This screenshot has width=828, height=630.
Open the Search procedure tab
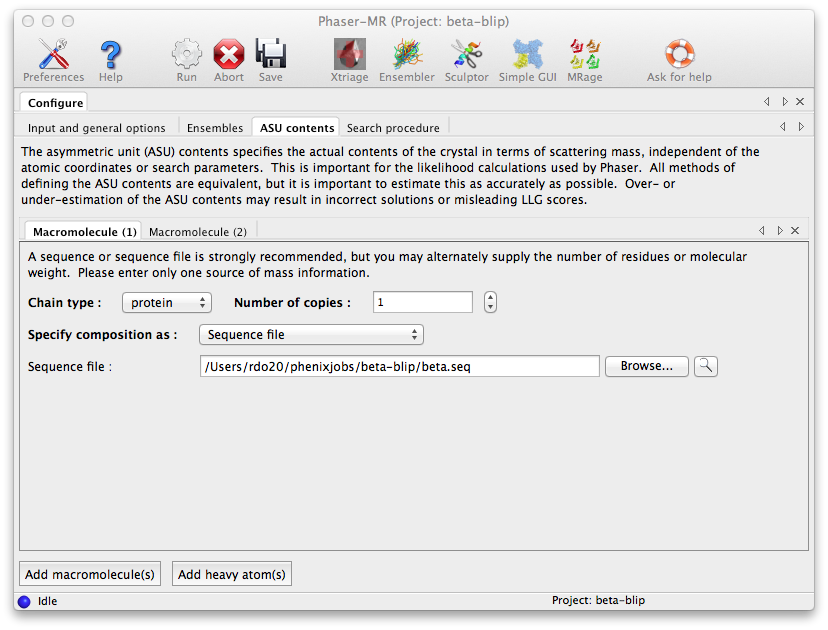(x=394, y=127)
